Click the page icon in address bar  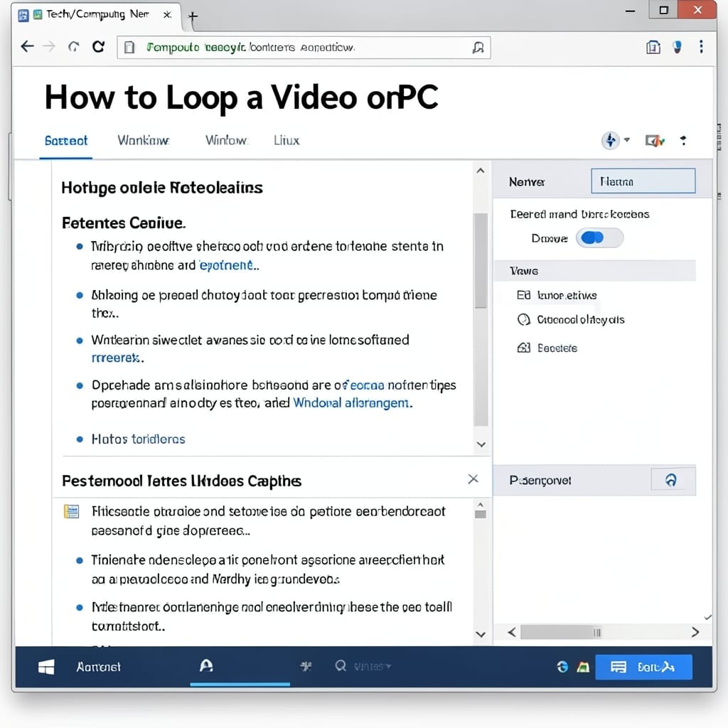[129, 48]
